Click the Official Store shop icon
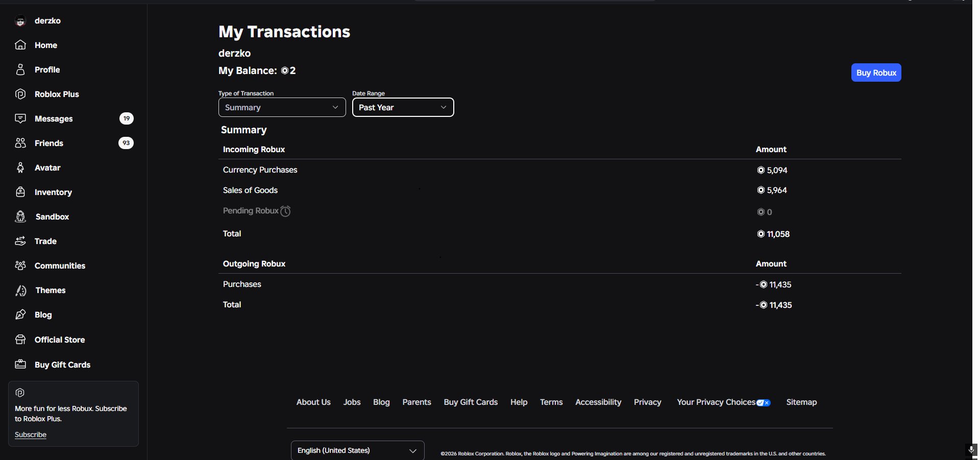 click(20, 340)
